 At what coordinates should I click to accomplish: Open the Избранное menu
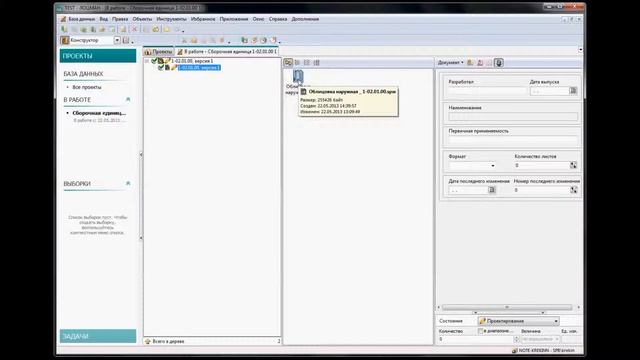(x=203, y=19)
